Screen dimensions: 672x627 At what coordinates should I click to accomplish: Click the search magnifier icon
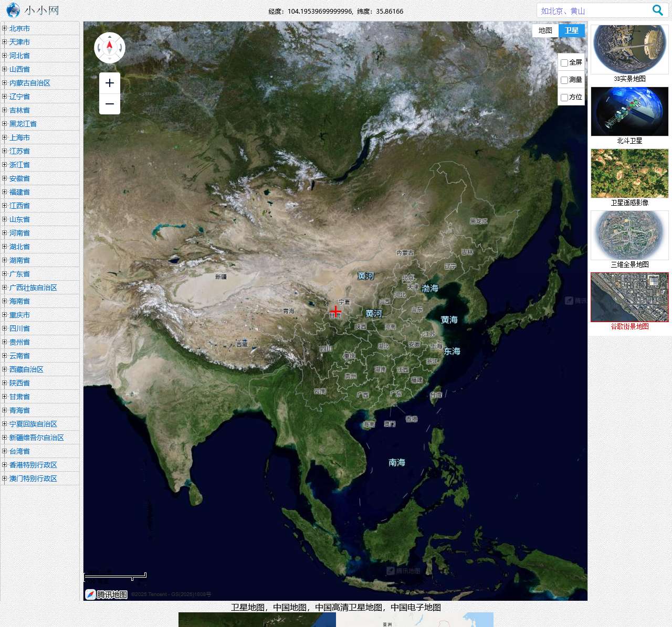(657, 10)
